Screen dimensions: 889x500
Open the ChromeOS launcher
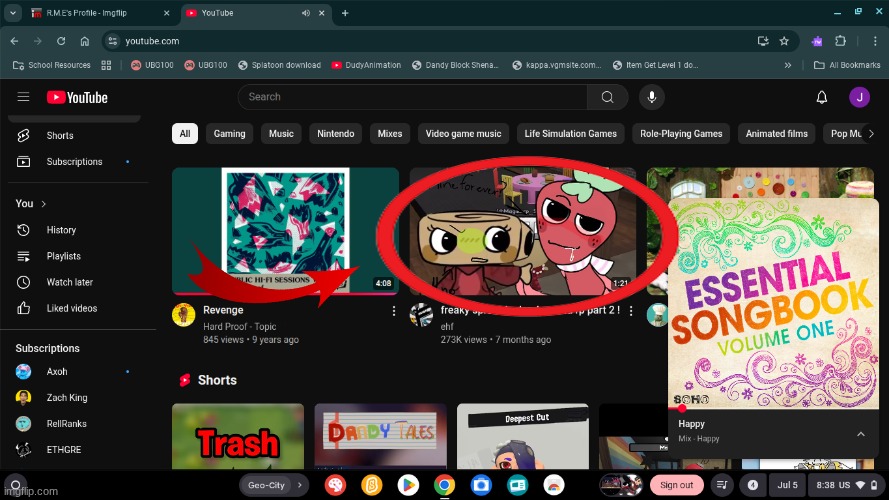[x=15, y=485]
